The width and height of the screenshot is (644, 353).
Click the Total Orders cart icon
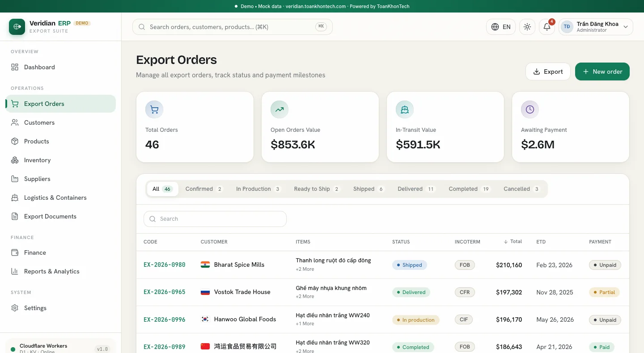point(154,109)
